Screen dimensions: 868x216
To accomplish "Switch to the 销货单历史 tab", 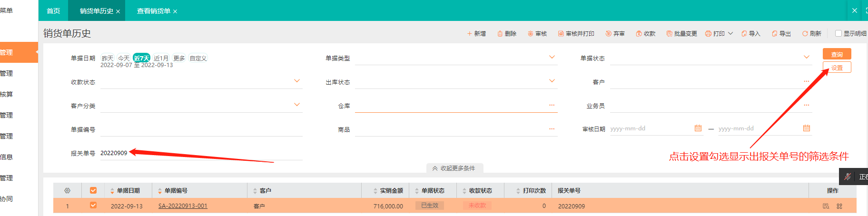I will pyautogui.click(x=97, y=11).
